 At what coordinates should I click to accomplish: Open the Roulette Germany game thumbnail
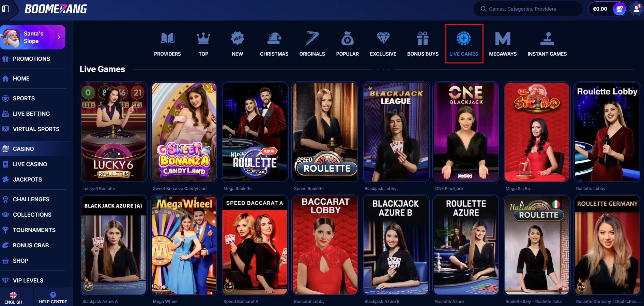click(x=607, y=245)
